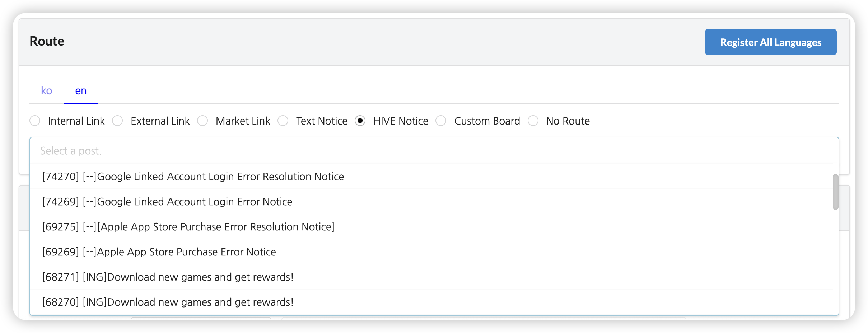This screenshot has width=868, height=333.
Task: Select the HIVE Notice radio button
Action: point(360,121)
